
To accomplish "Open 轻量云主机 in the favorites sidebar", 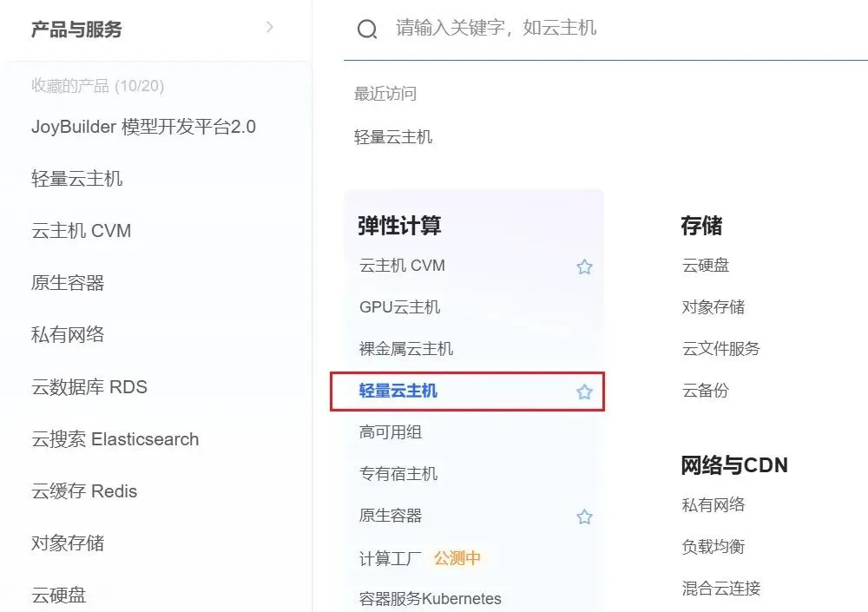I will coord(76,179).
